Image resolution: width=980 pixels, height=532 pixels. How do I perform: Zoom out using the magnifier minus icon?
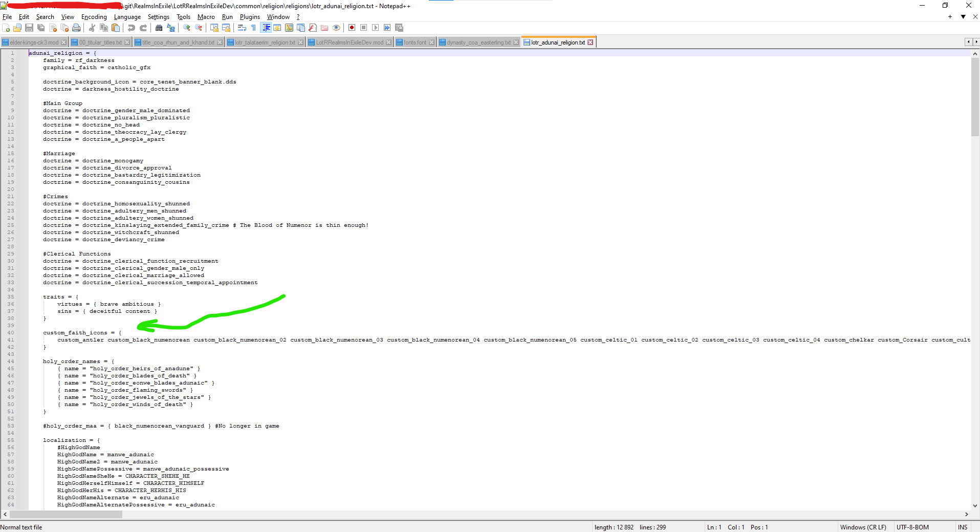(x=199, y=28)
